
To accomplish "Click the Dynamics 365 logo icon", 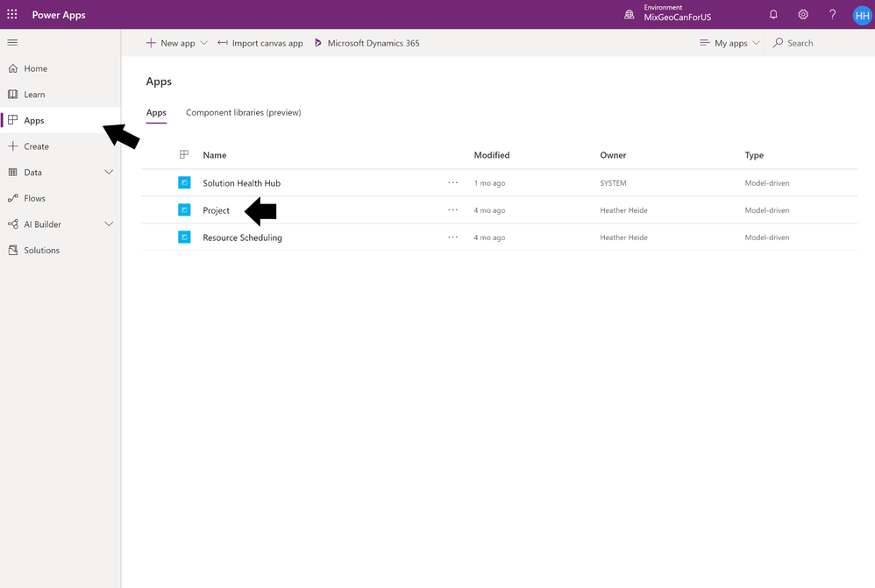I will click(x=318, y=43).
